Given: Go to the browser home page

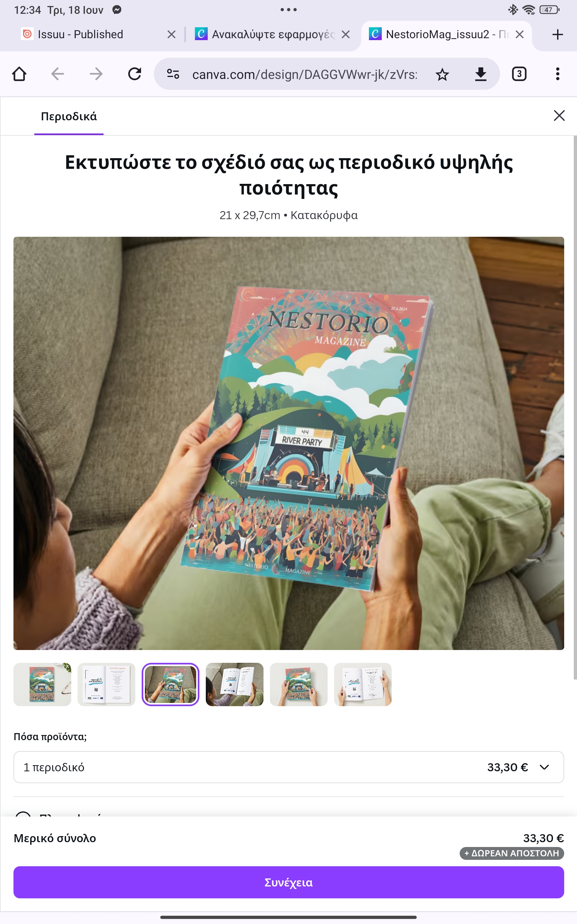Looking at the screenshot, I should 19,74.
